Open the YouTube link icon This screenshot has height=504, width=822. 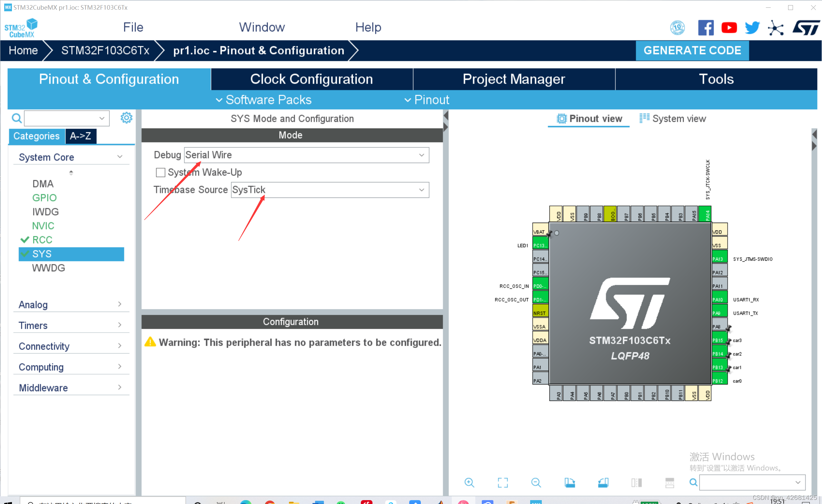tap(729, 28)
